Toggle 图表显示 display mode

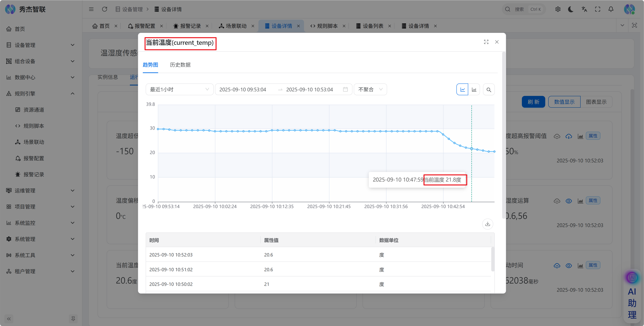click(596, 102)
